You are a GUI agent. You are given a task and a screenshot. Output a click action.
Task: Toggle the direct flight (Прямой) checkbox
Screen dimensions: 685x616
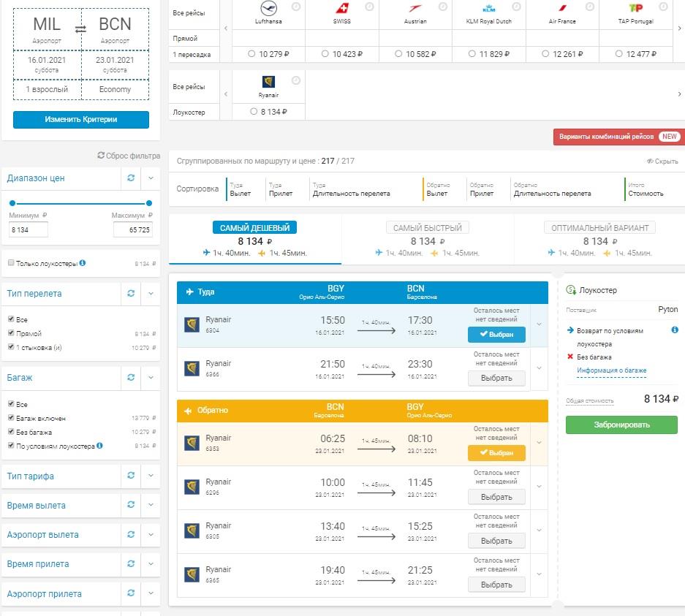[x=11, y=333]
